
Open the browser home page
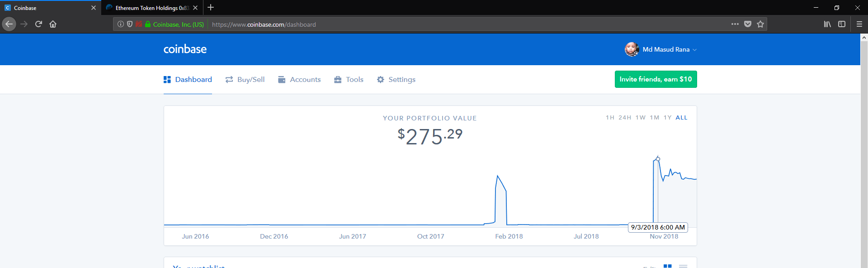[53, 24]
